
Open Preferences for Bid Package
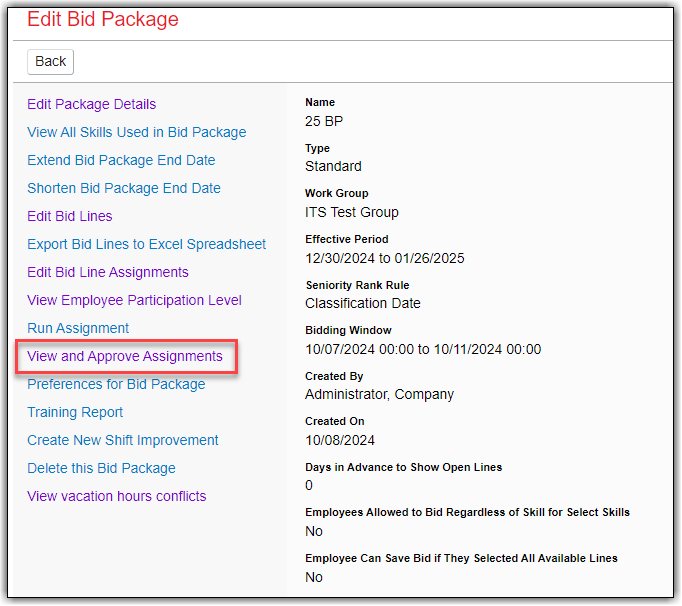116,384
